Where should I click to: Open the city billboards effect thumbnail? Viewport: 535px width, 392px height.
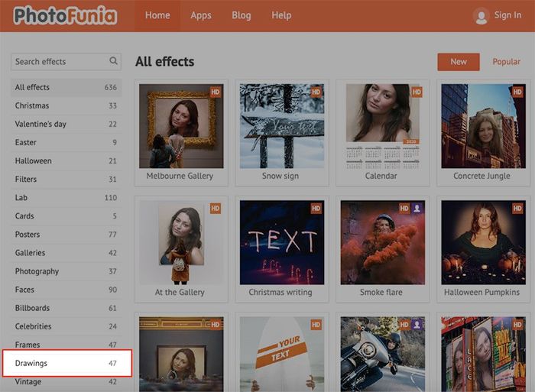click(483, 355)
